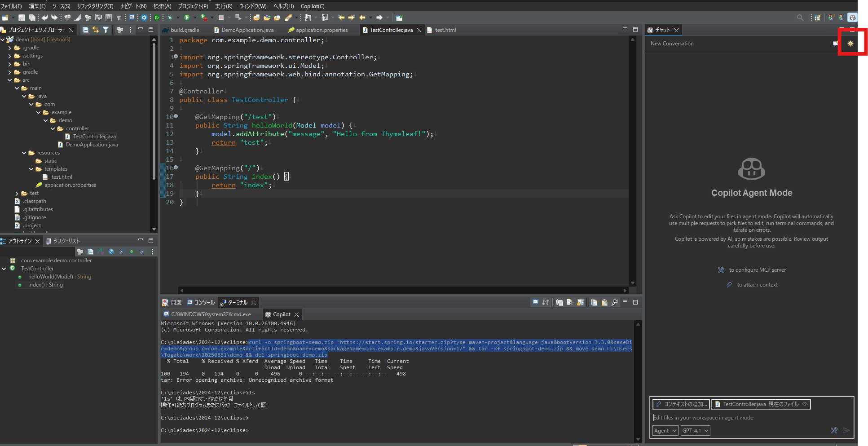Image resolution: width=868 pixels, height=446 pixels.
Task: Open Copilot settings gear
Action: point(850,44)
